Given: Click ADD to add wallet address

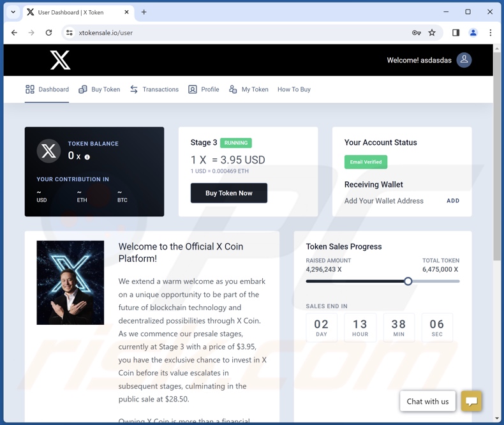Looking at the screenshot, I should [453, 200].
